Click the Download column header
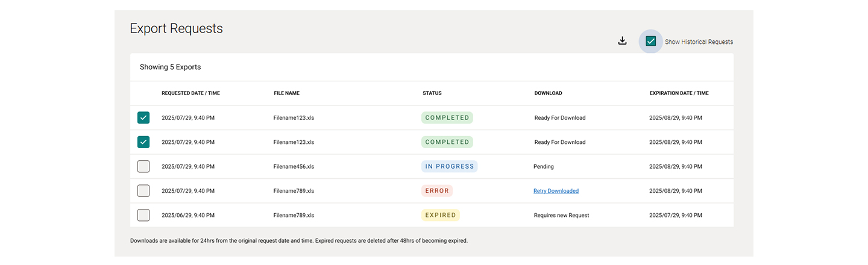Screen dimensions: 868x265 548,93
